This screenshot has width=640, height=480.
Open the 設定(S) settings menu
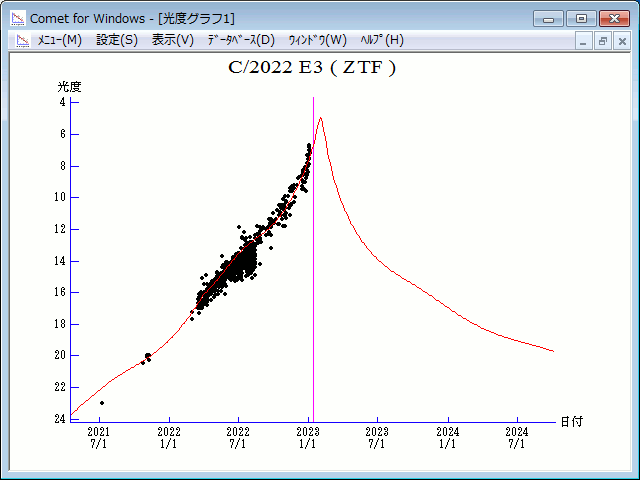pos(117,40)
